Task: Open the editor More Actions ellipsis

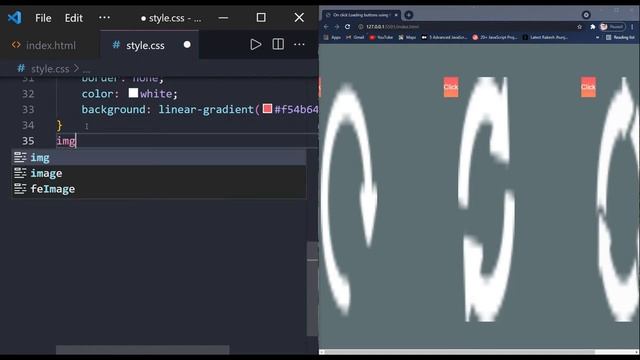Action: (299, 44)
